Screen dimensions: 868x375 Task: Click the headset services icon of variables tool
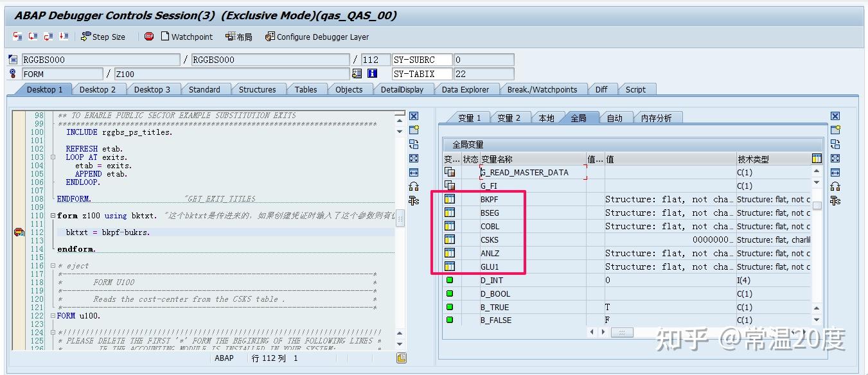(835, 186)
